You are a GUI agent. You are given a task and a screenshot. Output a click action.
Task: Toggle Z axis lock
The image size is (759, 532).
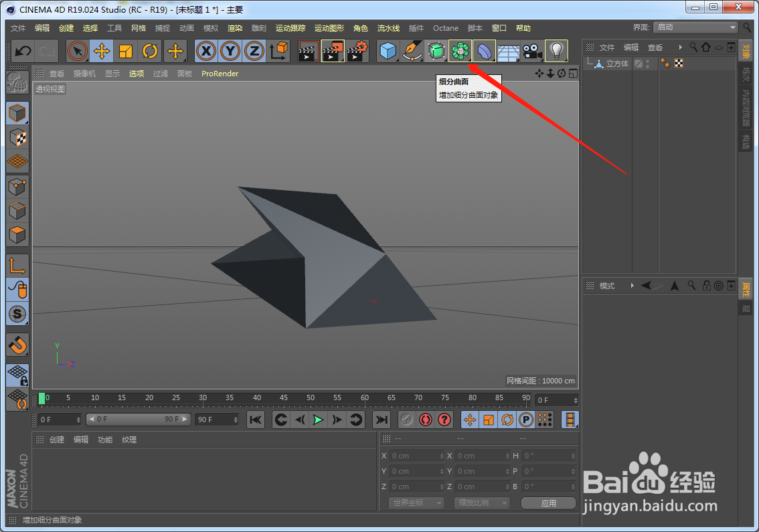pos(254,51)
